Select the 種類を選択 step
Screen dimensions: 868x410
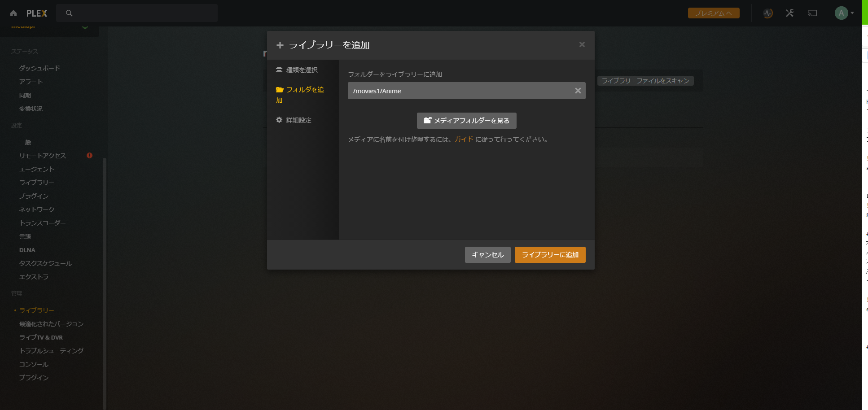301,70
